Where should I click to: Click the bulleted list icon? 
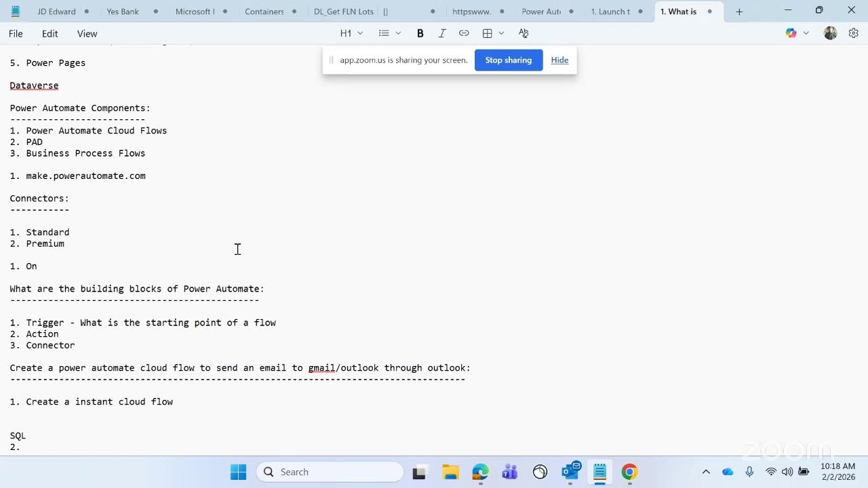click(x=384, y=33)
